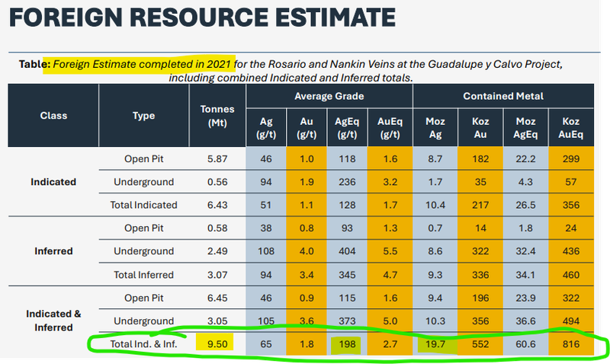
Task: Click the 5.87 open pit tonnes cell
Action: tap(213, 159)
